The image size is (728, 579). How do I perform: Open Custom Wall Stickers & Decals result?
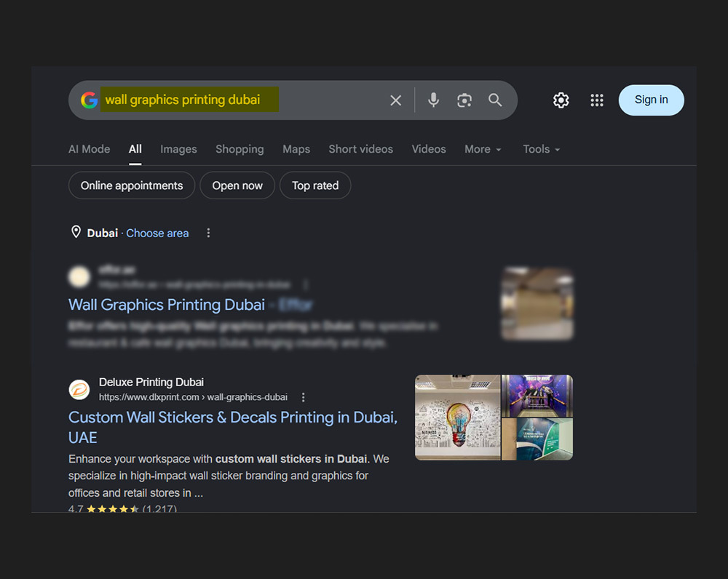click(x=233, y=427)
